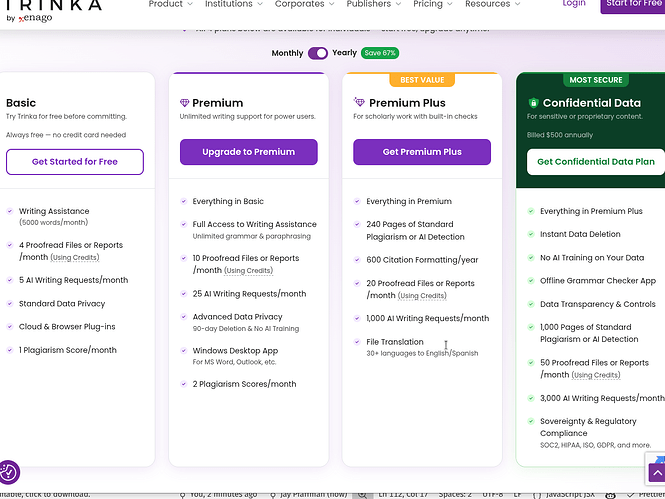Expand the Product dropdown menu
Viewport: 665px width, 499px height.
click(x=170, y=4)
